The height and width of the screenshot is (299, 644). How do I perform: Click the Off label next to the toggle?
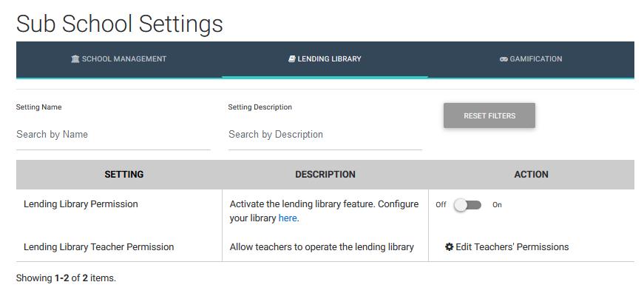pyautogui.click(x=441, y=205)
